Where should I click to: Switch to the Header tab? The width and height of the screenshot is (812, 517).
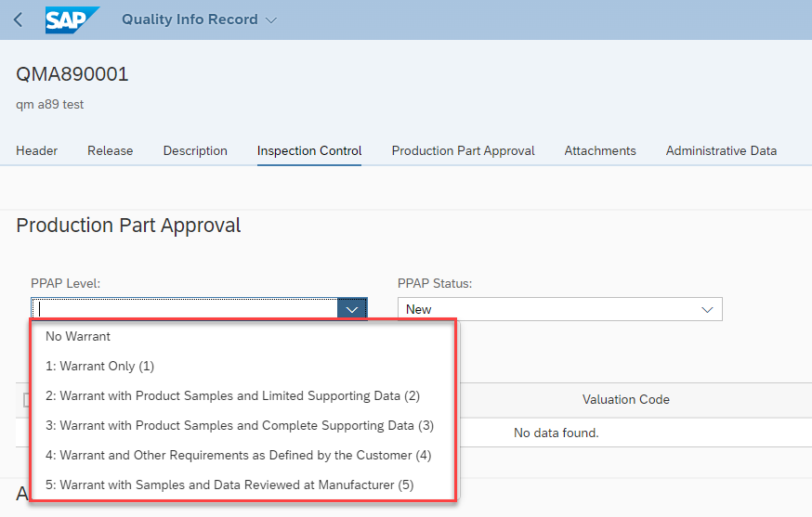pos(37,150)
